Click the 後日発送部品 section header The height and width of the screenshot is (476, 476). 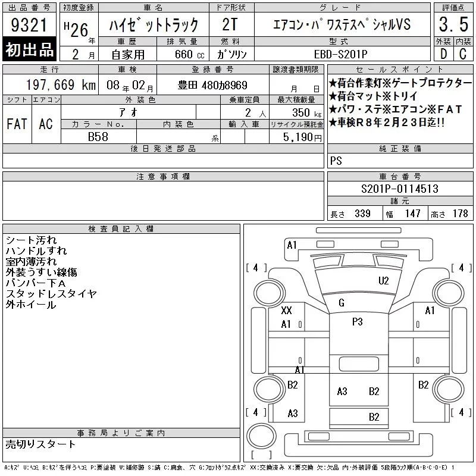[x=163, y=148]
